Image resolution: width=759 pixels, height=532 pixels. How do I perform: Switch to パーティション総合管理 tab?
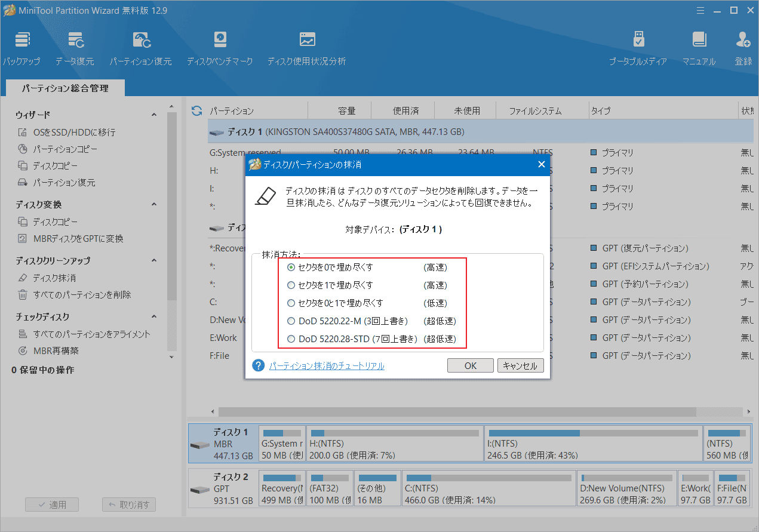click(65, 88)
